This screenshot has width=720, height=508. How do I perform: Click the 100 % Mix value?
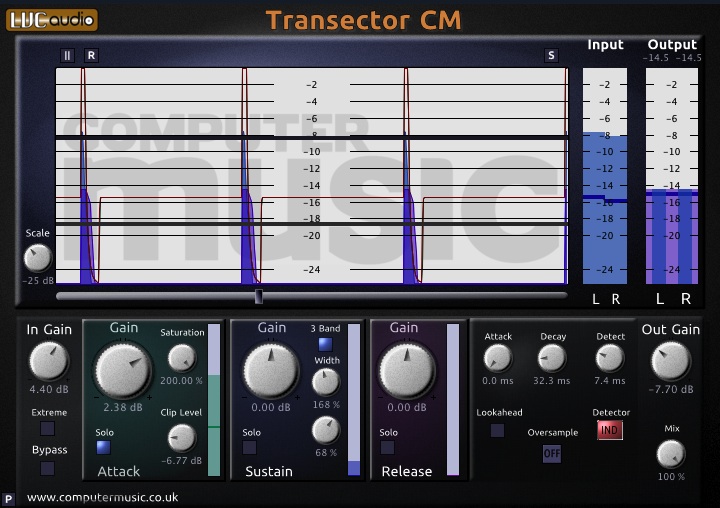click(x=671, y=477)
